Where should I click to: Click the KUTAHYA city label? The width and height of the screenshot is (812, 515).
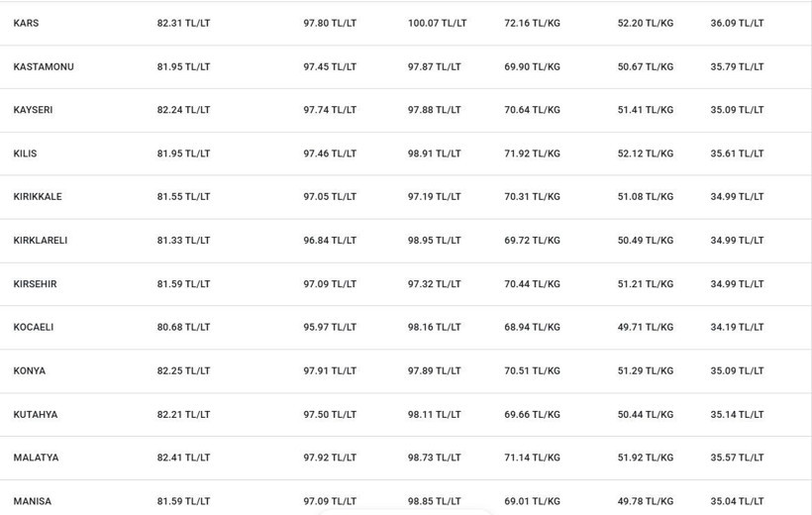click(x=36, y=415)
